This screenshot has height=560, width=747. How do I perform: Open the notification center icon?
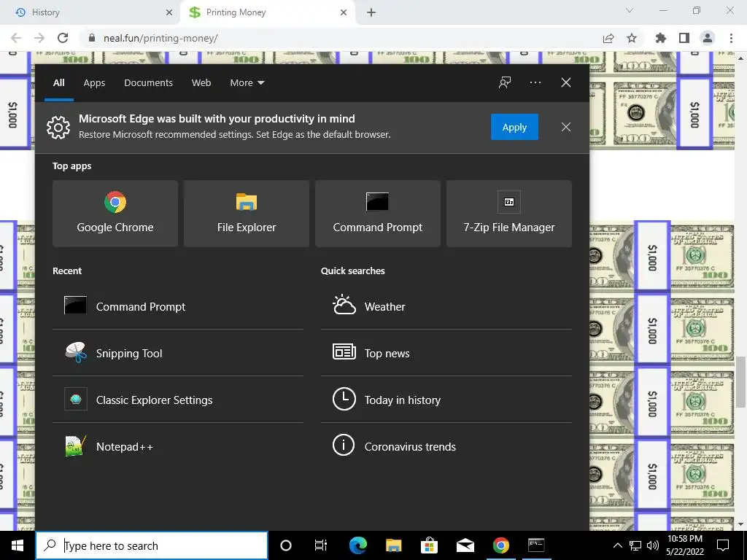click(723, 545)
